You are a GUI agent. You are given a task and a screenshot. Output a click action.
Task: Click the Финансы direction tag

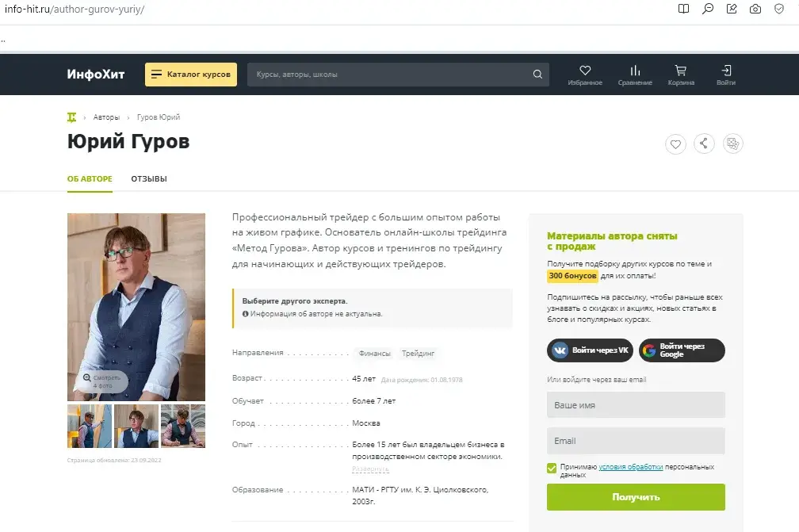pyautogui.click(x=374, y=353)
